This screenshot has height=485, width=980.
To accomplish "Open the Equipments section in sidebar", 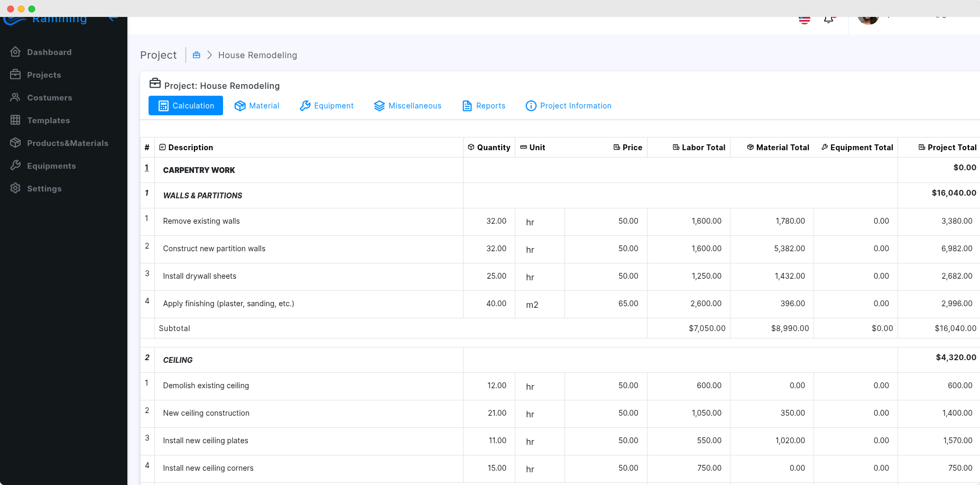I will click(51, 166).
